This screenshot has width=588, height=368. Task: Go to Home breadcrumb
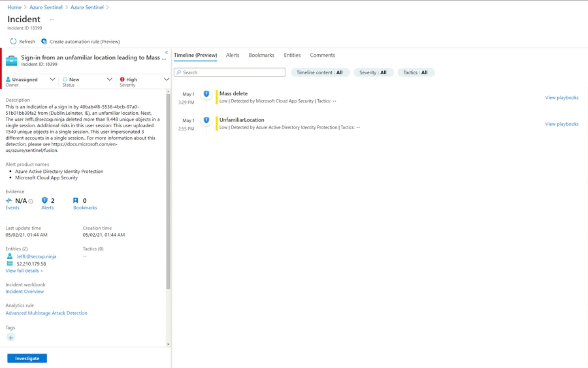pos(14,7)
